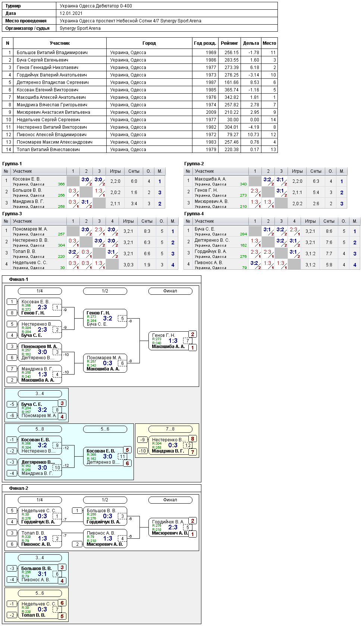Select participant 'Недельчев Сергей Сергеевич'

(48, 120)
